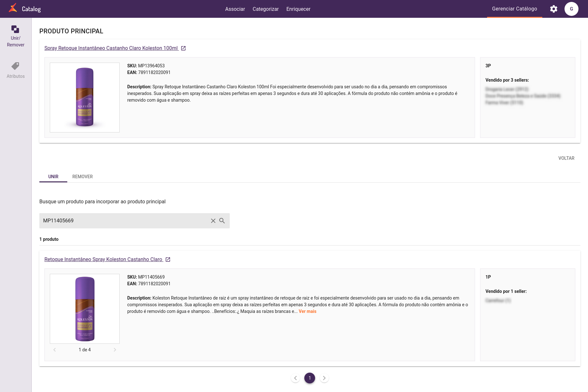Click the 3P label in main product

coord(488,66)
